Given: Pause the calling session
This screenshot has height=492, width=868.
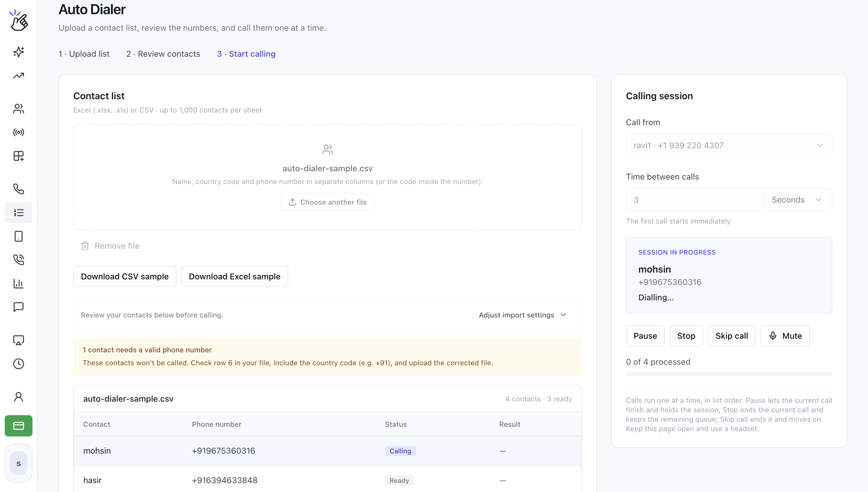Looking at the screenshot, I should [x=645, y=335].
